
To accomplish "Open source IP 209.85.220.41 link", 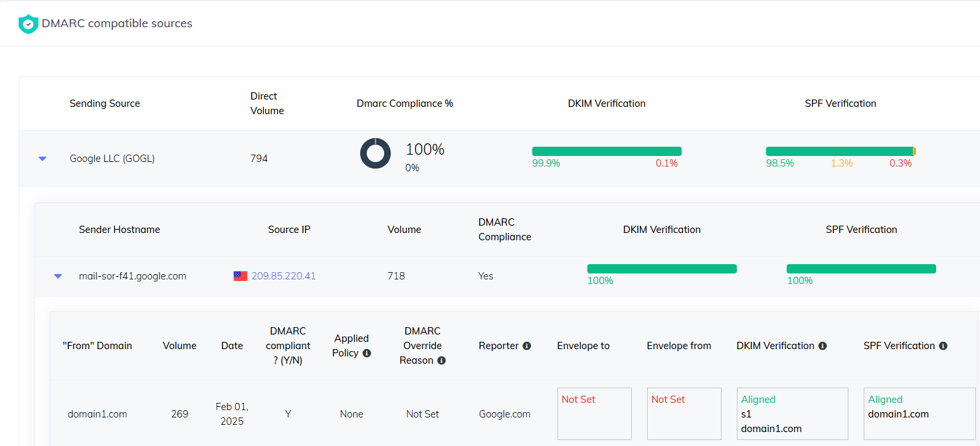I will coord(284,276).
